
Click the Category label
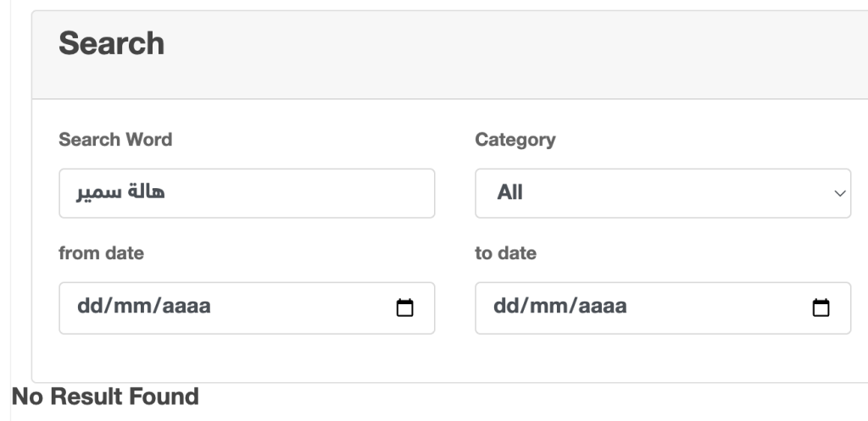(x=515, y=140)
